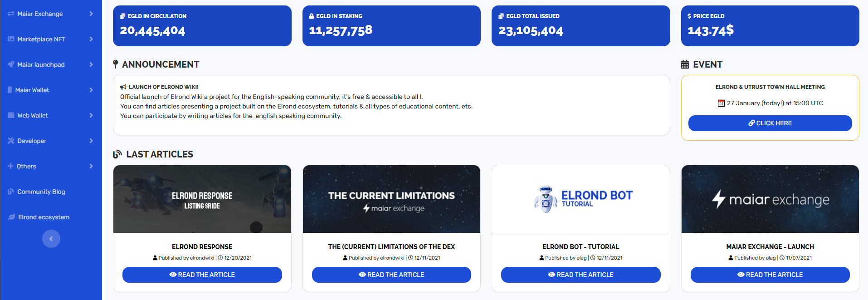Expand the Developer submenu chevron
This screenshot has width=868, height=300.
[91, 141]
